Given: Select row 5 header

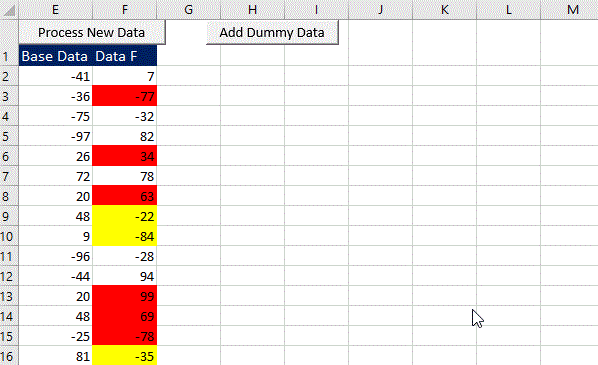Looking at the screenshot, I should click(x=9, y=136).
